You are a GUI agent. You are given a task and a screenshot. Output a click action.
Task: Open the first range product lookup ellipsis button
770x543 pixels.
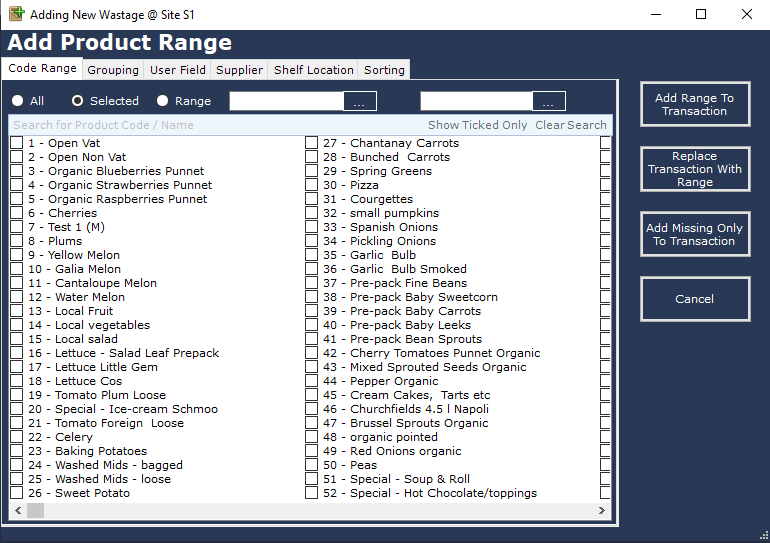(x=359, y=101)
